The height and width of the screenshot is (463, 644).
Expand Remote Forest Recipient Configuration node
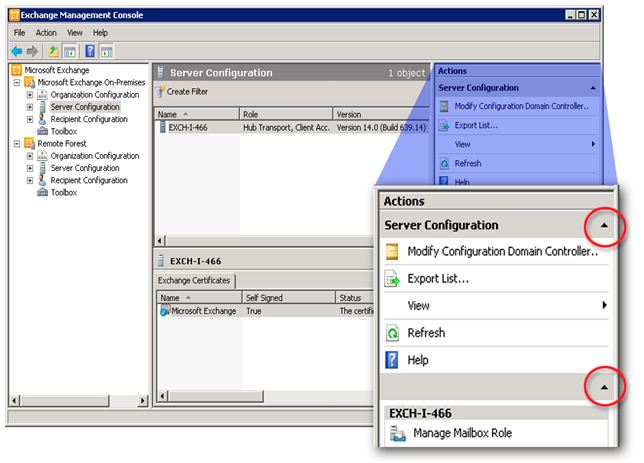click(30, 180)
